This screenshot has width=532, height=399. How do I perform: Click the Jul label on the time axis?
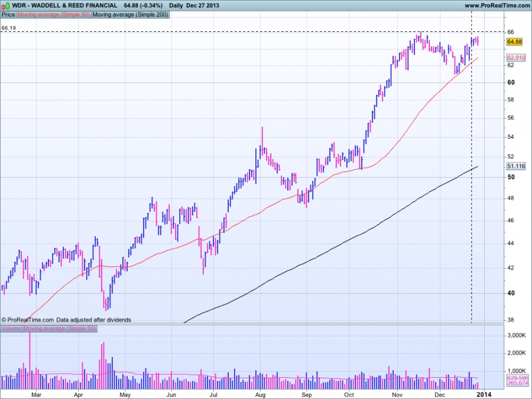pos(214,395)
